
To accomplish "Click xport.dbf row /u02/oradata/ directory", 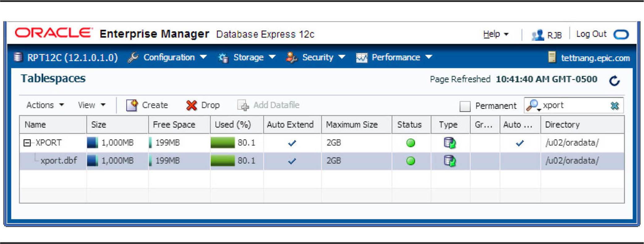I will point(572,161).
